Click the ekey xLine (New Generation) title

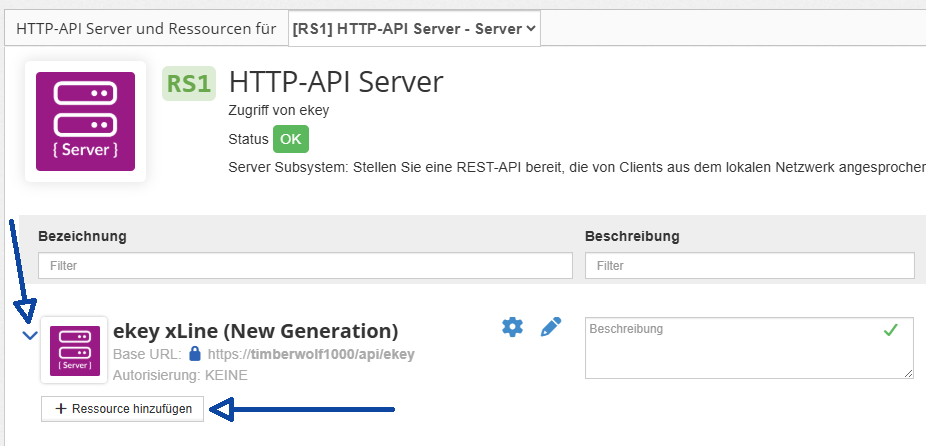[256, 331]
